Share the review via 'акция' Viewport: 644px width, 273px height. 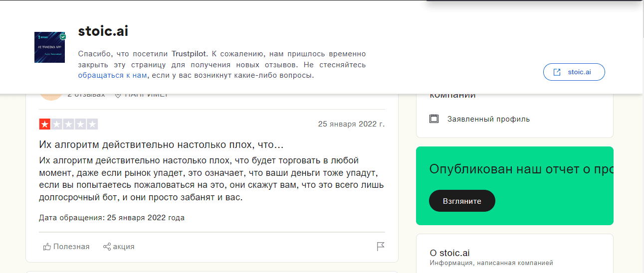[x=119, y=247]
